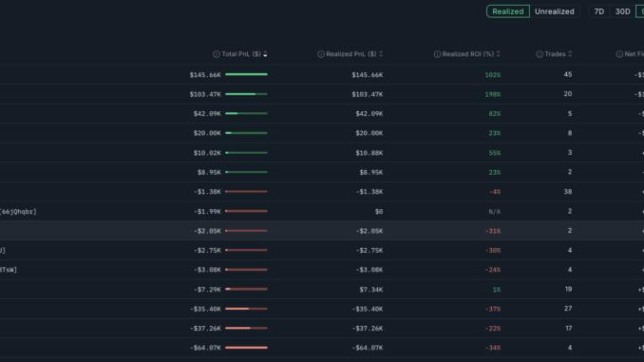644x362 pixels.
Task: Open info icon beside Realized PnL ($)
Action: pos(321,54)
